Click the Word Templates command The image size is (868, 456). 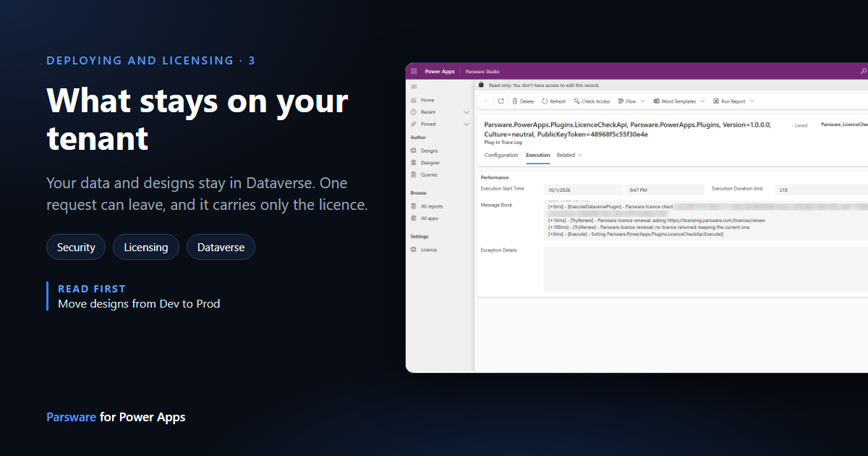click(675, 101)
